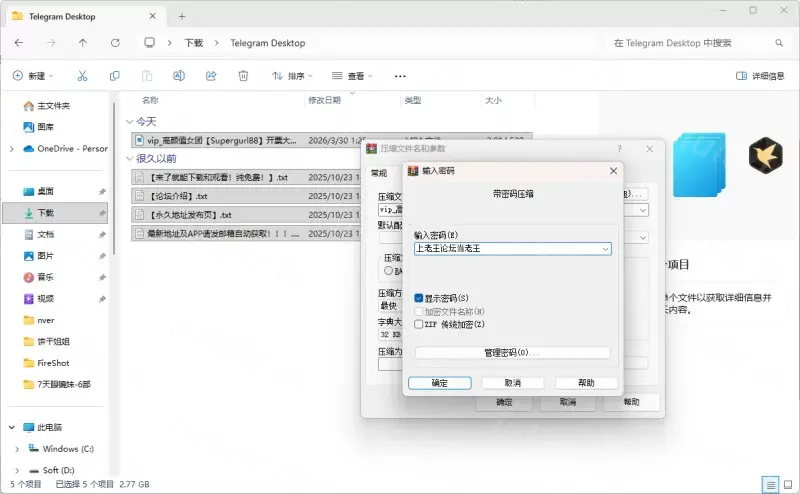Click the Copy icon in Explorer toolbar
This screenshot has height=494, width=800.
tap(115, 76)
